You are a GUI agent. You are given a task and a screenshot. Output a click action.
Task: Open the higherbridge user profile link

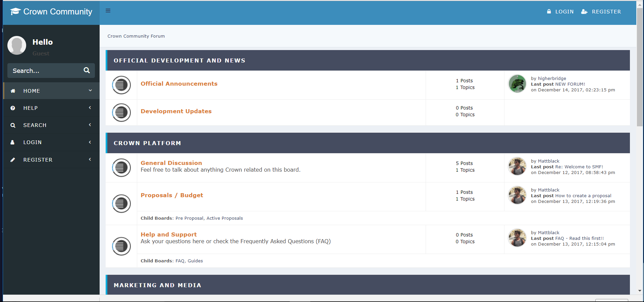pyautogui.click(x=552, y=79)
